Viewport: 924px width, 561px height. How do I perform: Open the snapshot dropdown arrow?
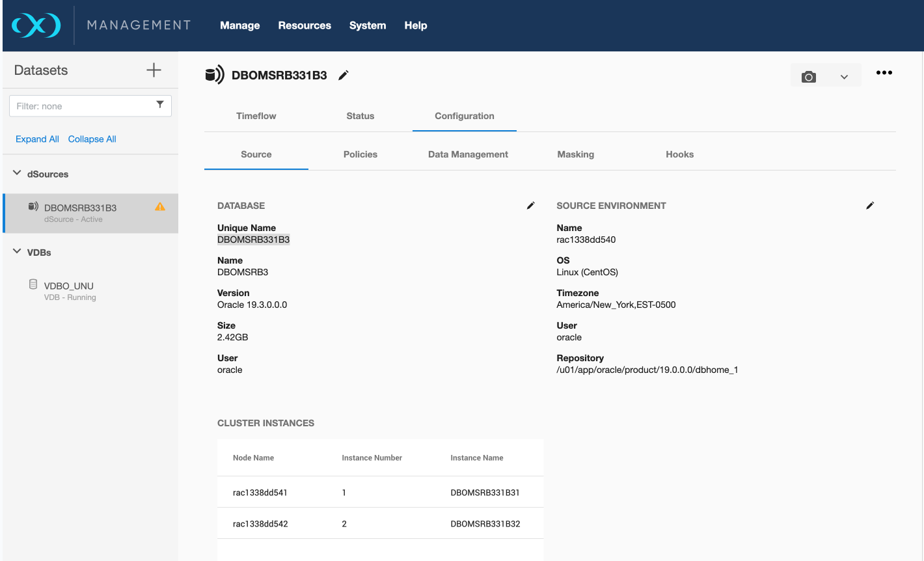844,77
